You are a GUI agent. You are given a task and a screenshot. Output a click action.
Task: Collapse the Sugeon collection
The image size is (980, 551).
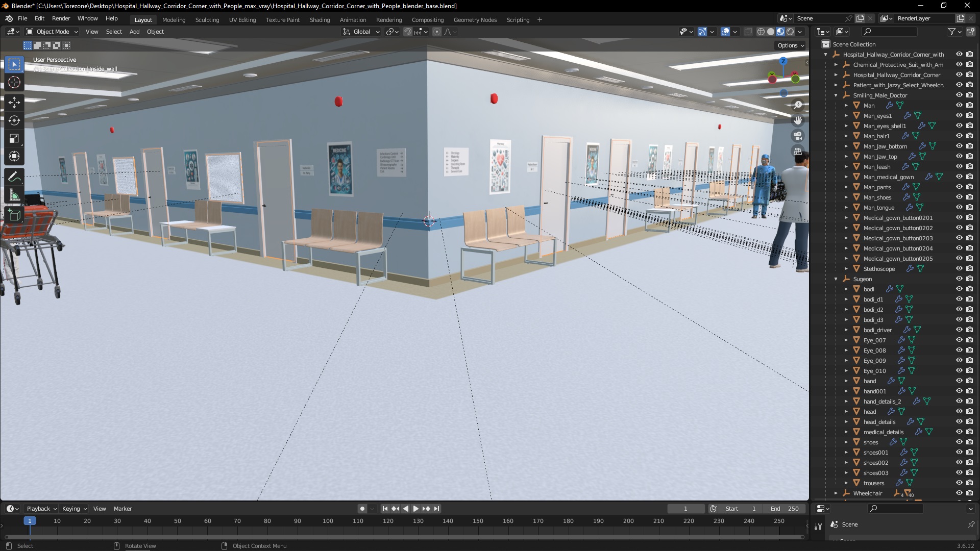836,279
